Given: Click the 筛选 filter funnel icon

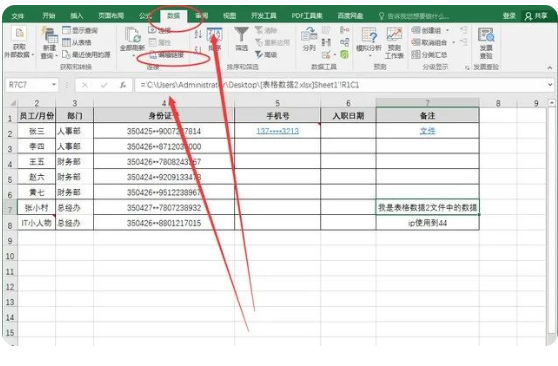Looking at the screenshot, I should 241,35.
